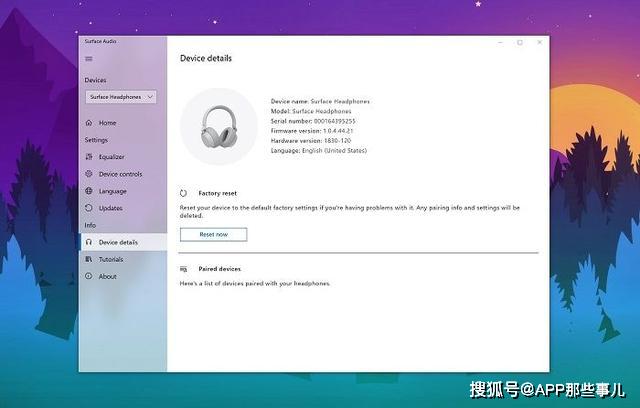Screen dimensions: 640x408
Task: Click the Paired devices heading
Action: pyautogui.click(x=220, y=269)
